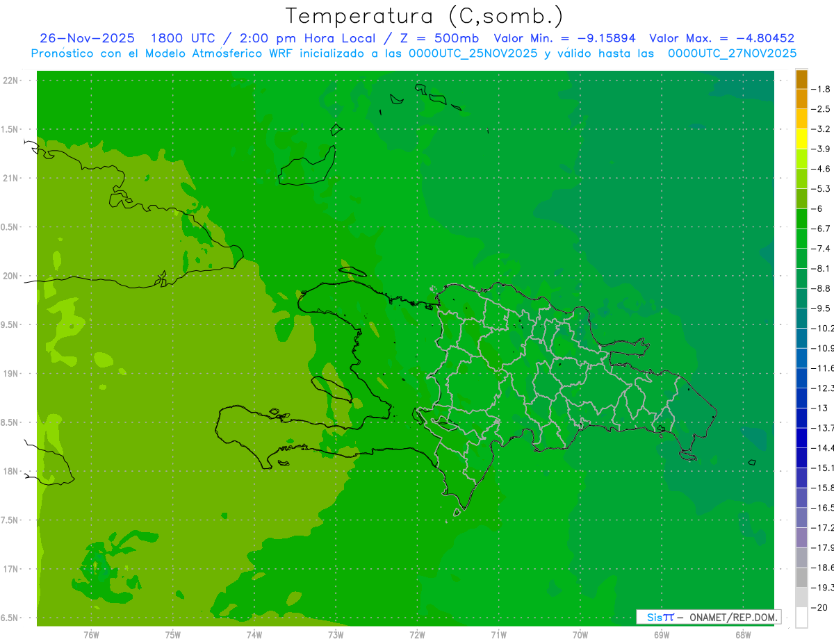This screenshot has width=834, height=644.
Task: Click the '19N' latitude label
Action: tap(10, 374)
